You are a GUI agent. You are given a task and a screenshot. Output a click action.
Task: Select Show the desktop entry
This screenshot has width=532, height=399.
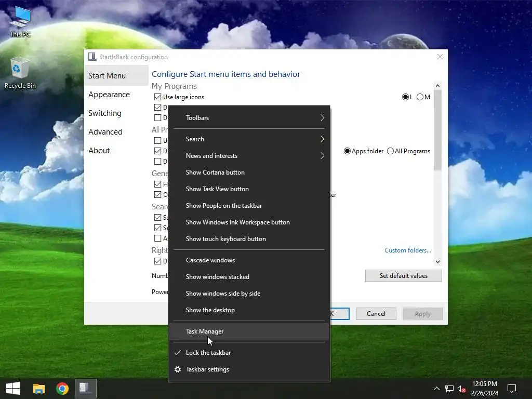(x=249, y=310)
